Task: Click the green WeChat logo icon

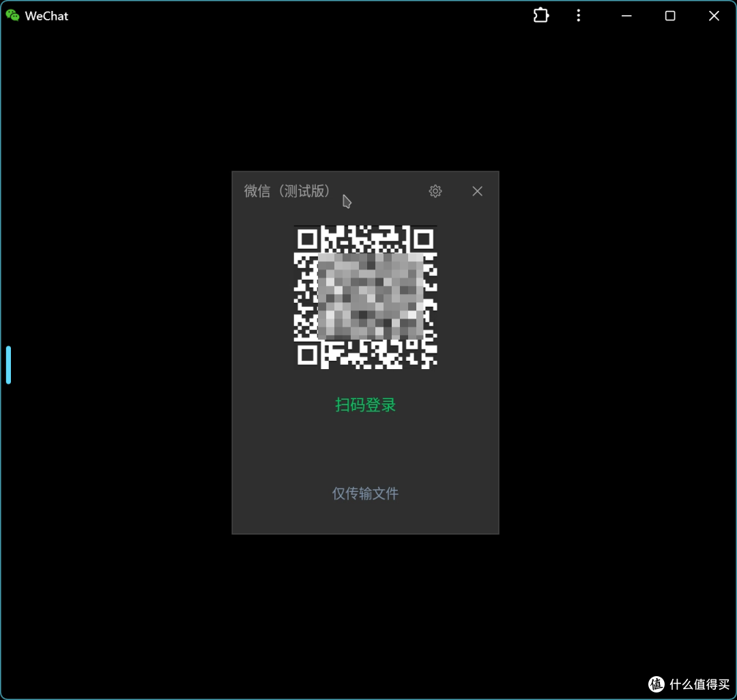Action: (x=12, y=15)
